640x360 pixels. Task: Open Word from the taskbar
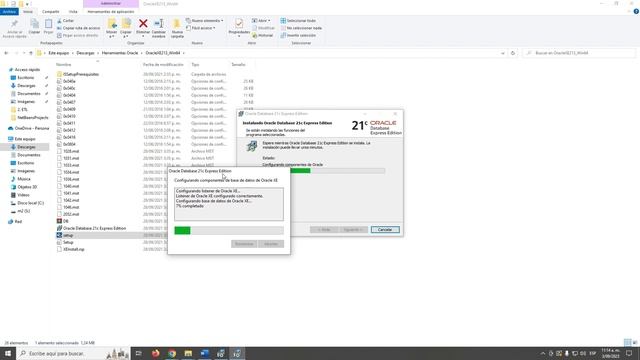click(x=204, y=353)
